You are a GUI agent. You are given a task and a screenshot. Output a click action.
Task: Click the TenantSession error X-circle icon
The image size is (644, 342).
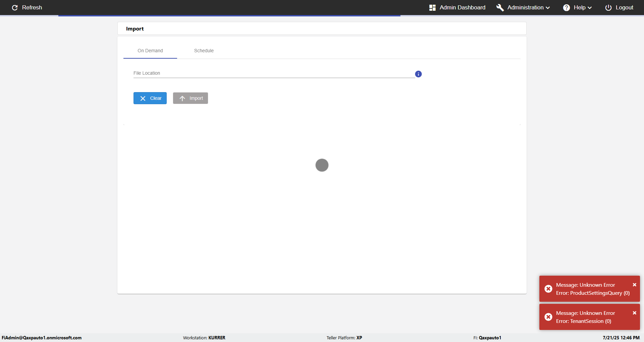(x=548, y=317)
